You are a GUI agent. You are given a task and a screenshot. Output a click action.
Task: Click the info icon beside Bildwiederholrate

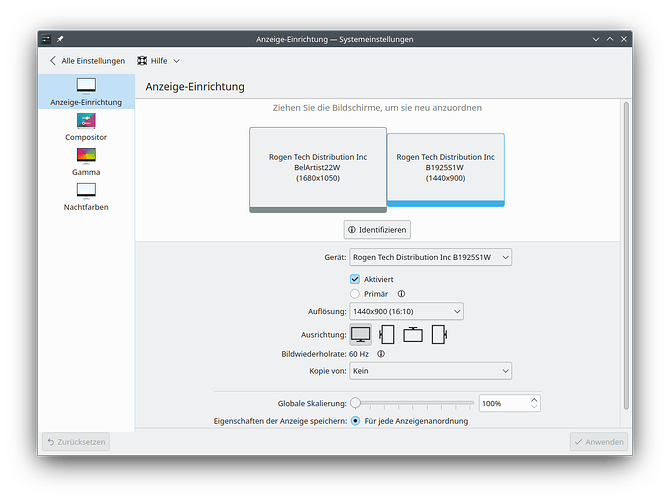pyautogui.click(x=381, y=353)
